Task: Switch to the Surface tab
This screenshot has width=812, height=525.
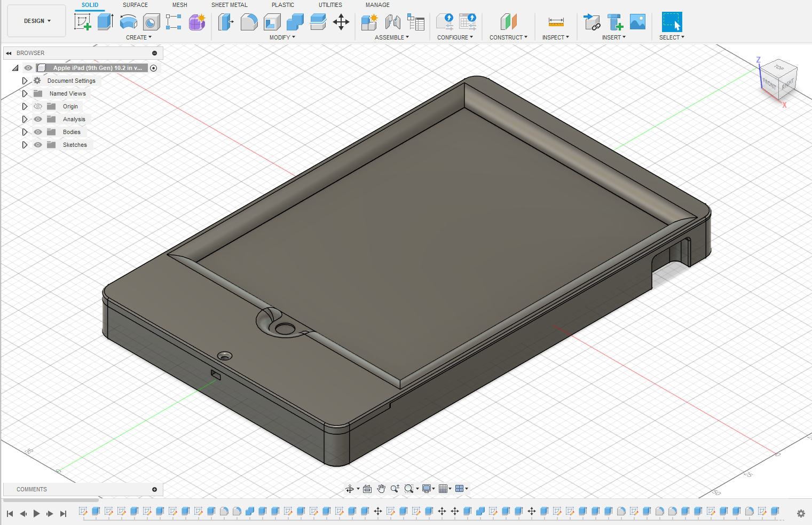Action: (x=135, y=5)
